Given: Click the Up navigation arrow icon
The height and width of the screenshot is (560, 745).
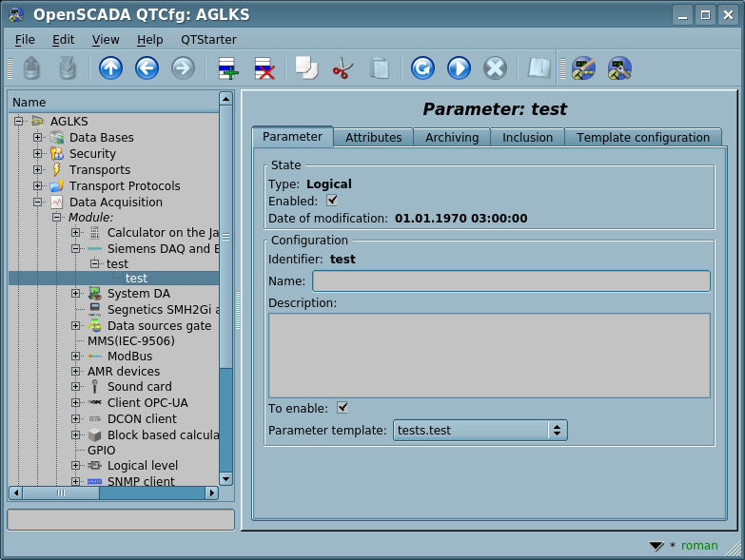Looking at the screenshot, I should pyautogui.click(x=111, y=68).
